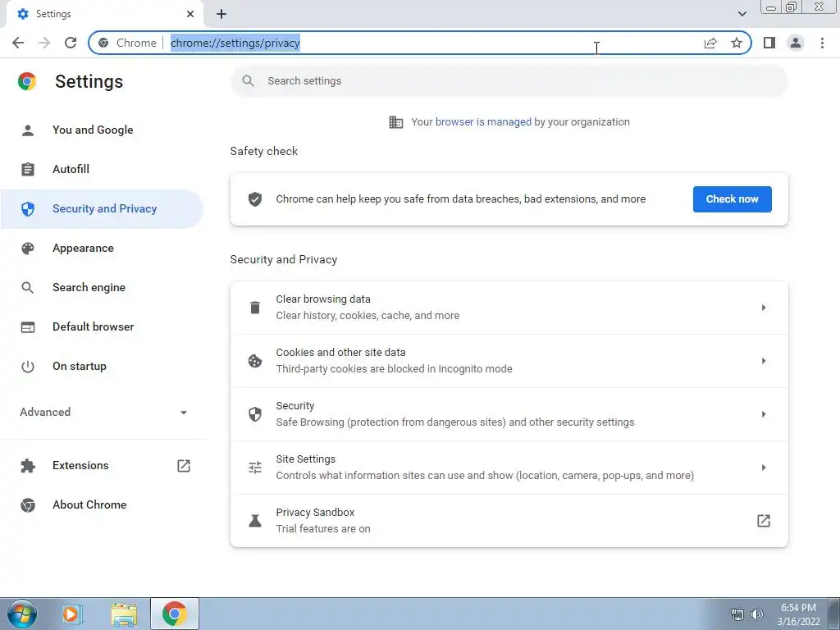The width and height of the screenshot is (840, 630).
Task: Click into Search settings field
Action: pos(509,81)
